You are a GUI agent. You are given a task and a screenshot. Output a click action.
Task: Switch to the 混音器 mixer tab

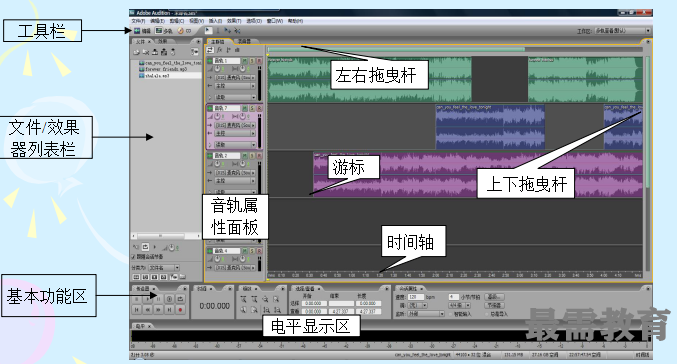coord(245,41)
